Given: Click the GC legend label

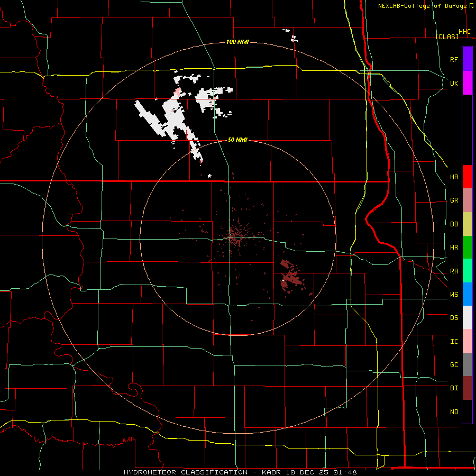Looking at the screenshot, I should pyautogui.click(x=454, y=365).
